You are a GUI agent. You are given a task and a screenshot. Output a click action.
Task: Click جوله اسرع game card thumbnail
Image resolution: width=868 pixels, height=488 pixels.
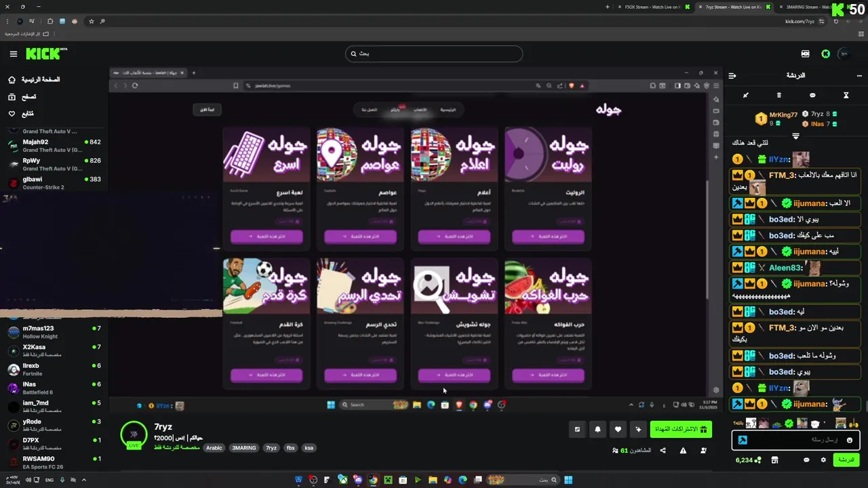[x=267, y=155]
